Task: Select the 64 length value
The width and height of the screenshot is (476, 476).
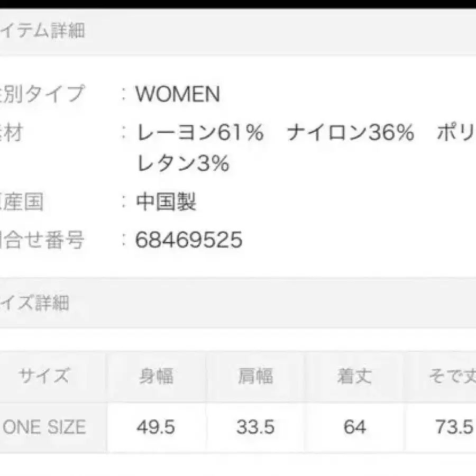Action: pyautogui.click(x=354, y=427)
